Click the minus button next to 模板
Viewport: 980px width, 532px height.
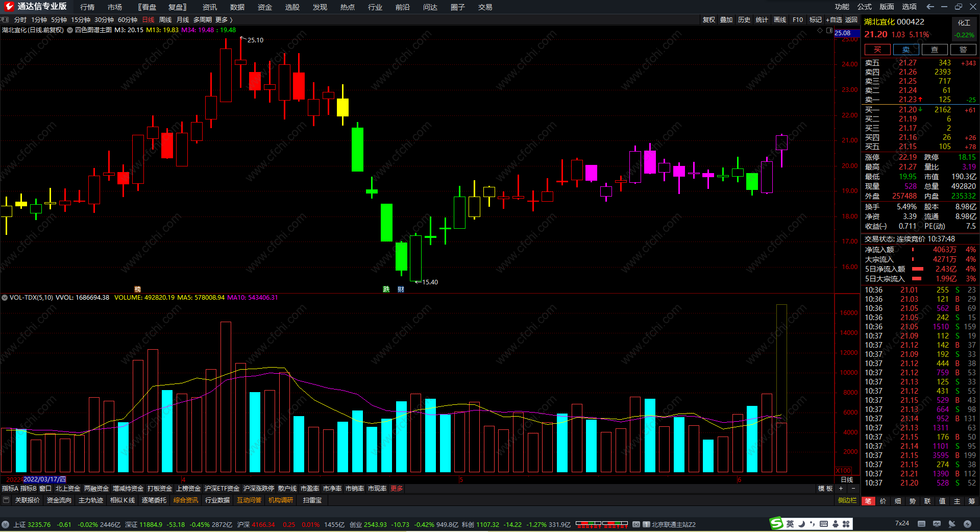click(853, 489)
